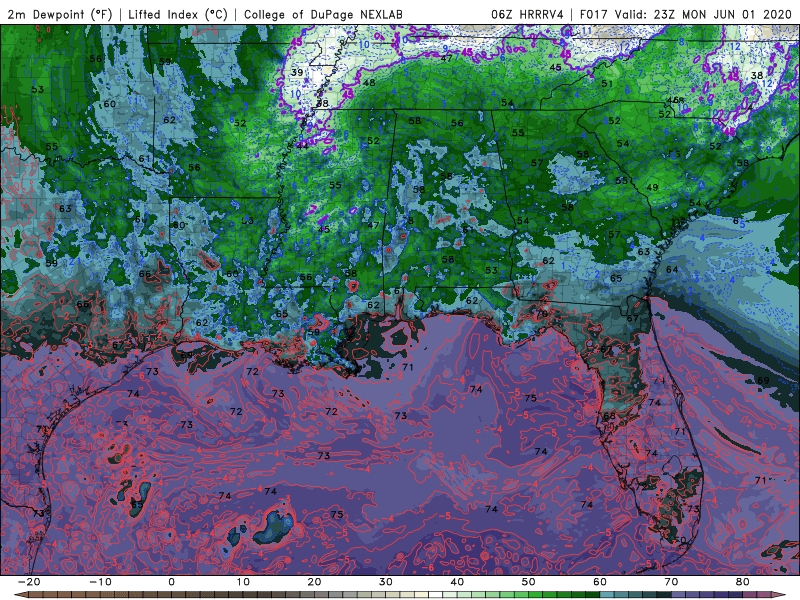Click the 30 tick label on the color scale
Screen dimensions: 800x600
pyautogui.click(x=386, y=582)
